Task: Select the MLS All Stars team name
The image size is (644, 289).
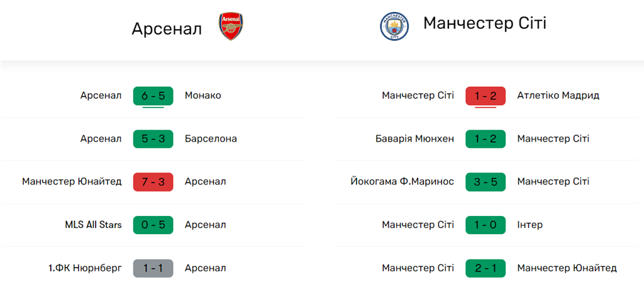Action: [x=93, y=225]
